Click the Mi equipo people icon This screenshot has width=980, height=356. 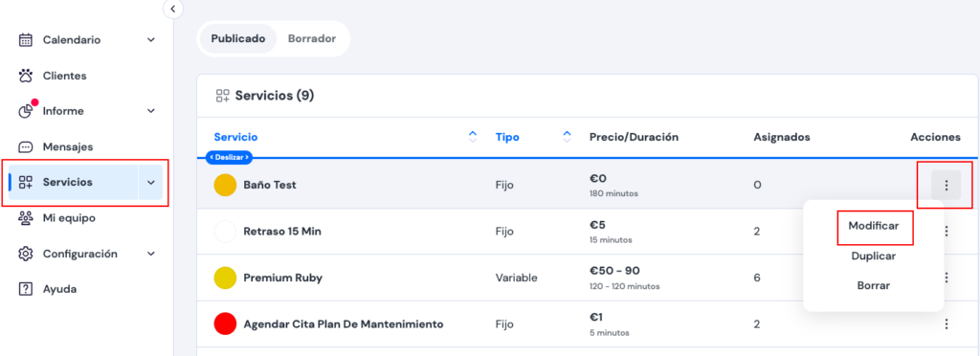pyautogui.click(x=26, y=218)
